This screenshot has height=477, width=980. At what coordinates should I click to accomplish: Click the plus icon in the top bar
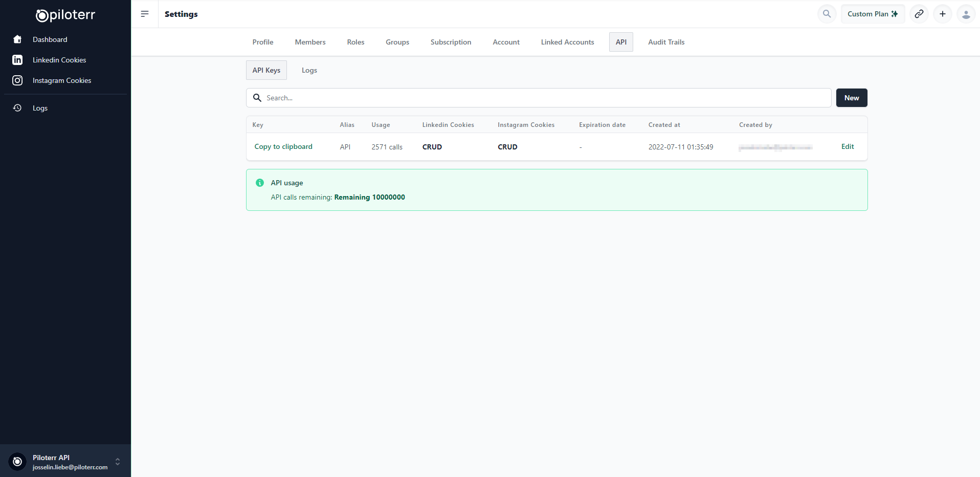point(943,14)
